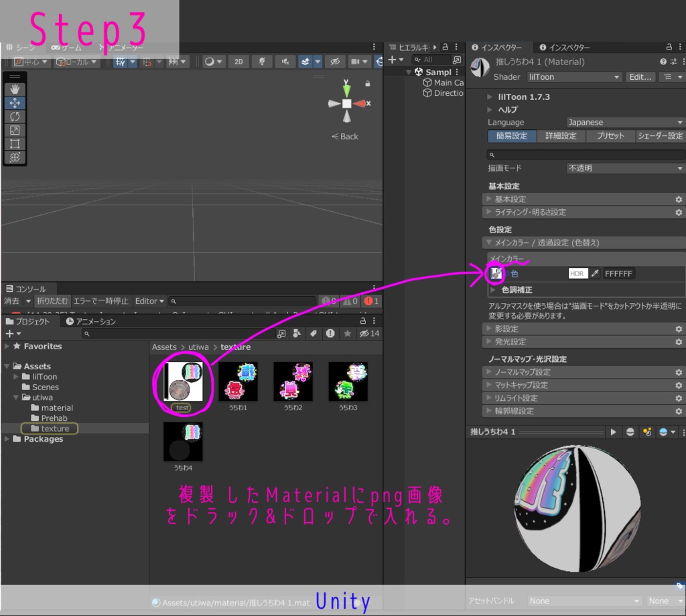Expand the ヘルプ foldout
Screen dimensions: 686x616
(x=490, y=109)
